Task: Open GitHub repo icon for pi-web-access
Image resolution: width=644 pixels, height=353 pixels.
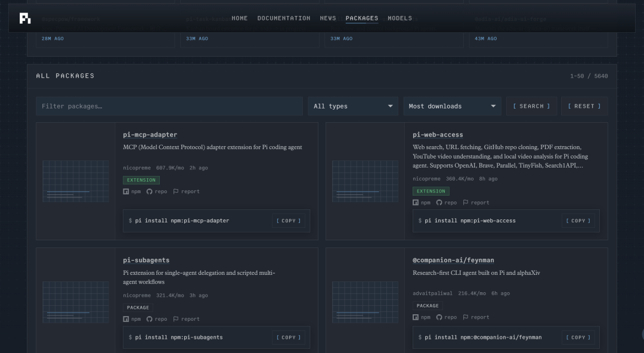Action: [447, 203]
